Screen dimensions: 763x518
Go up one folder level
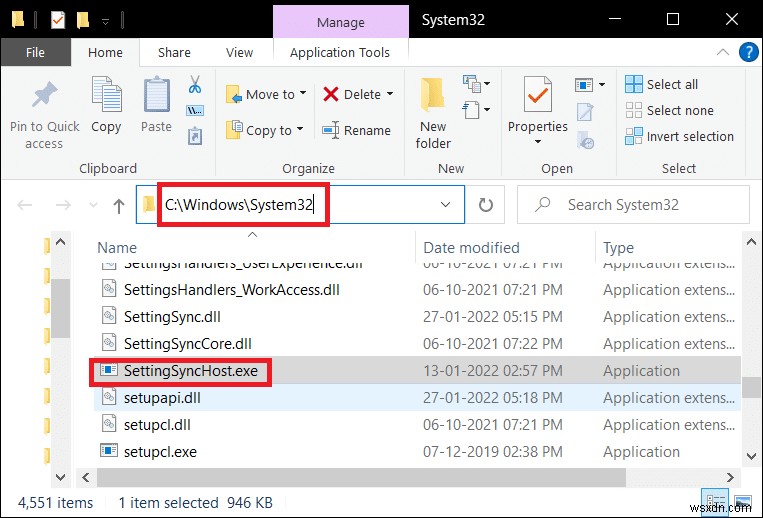tap(119, 205)
